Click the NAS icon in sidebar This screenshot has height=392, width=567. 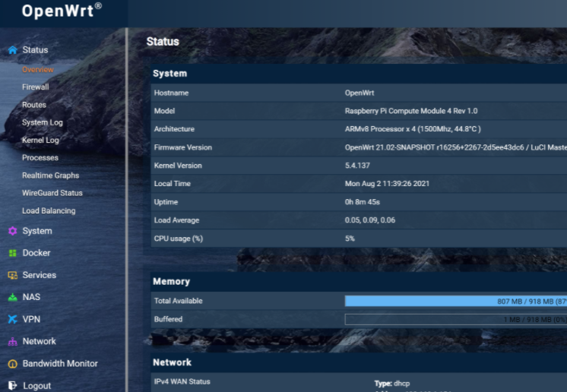coord(12,297)
